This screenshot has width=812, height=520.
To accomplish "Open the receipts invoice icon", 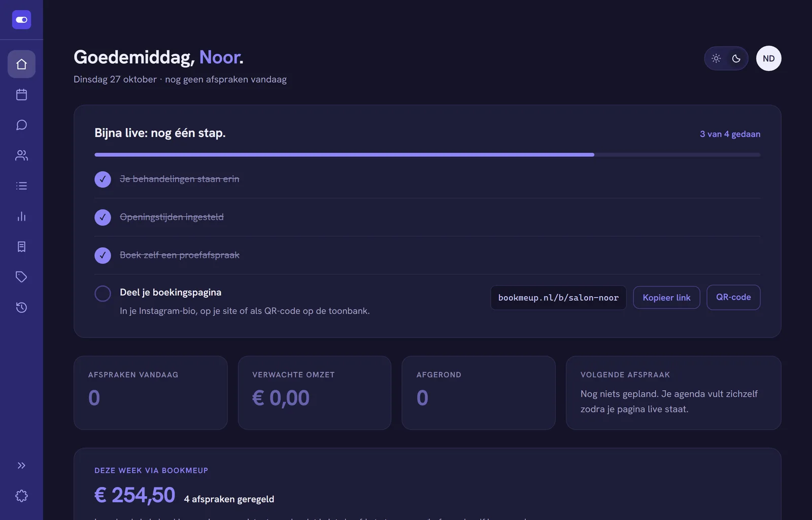I will [21, 247].
